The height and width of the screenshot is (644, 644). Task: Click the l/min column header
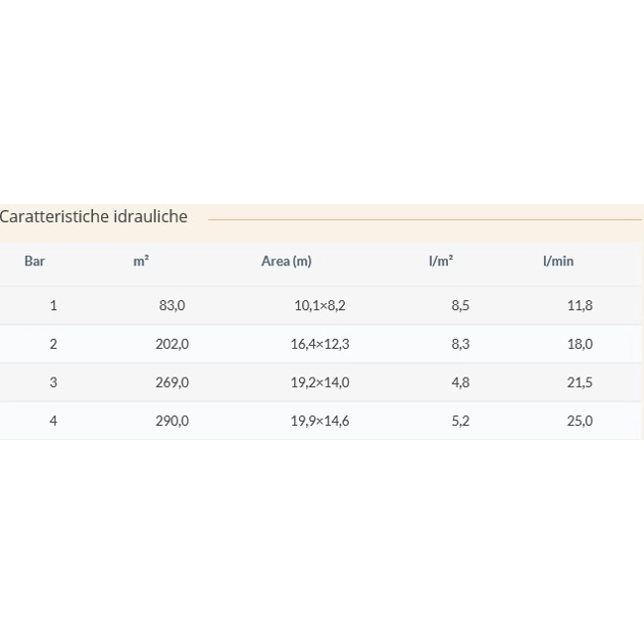point(558,262)
